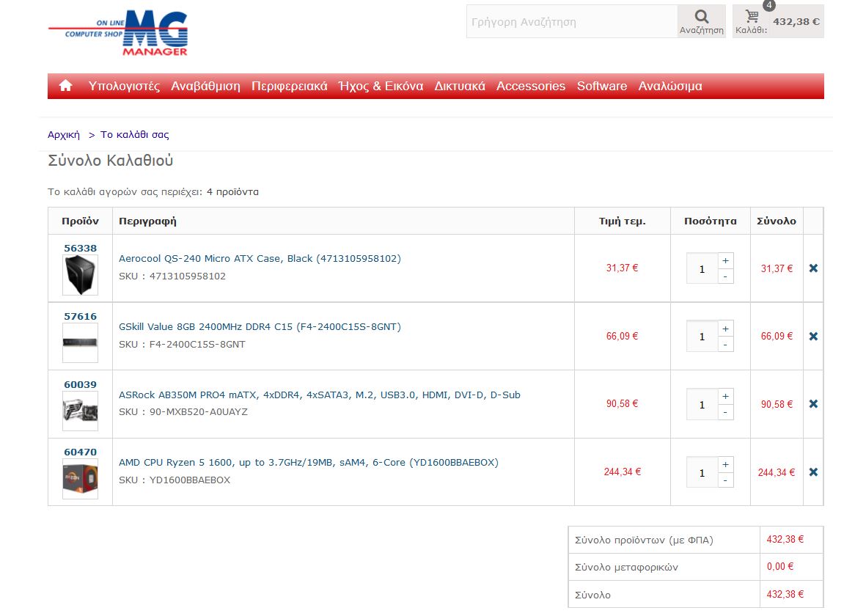
Task: Open Aerocool QS-240 Micro ATX Case link
Action: [x=260, y=259]
